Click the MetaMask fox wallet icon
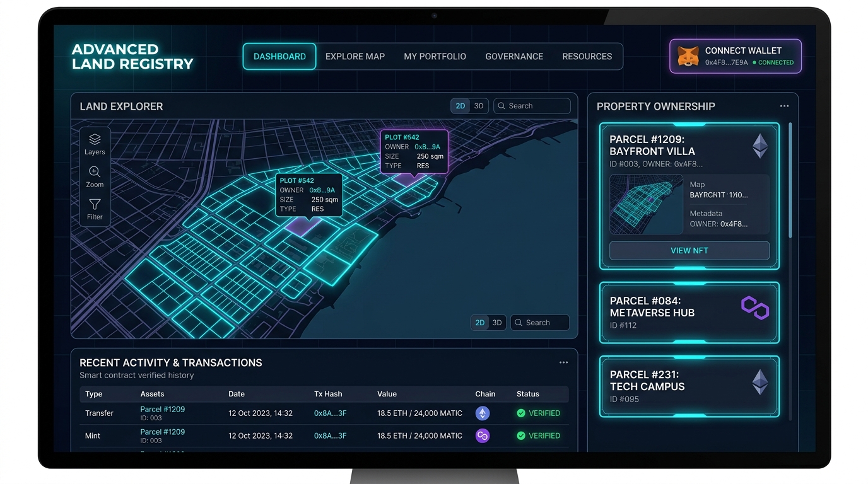 click(x=688, y=57)
